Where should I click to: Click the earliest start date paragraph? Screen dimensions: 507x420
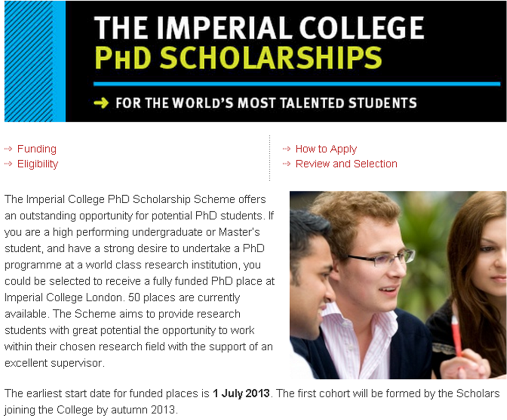252,402
